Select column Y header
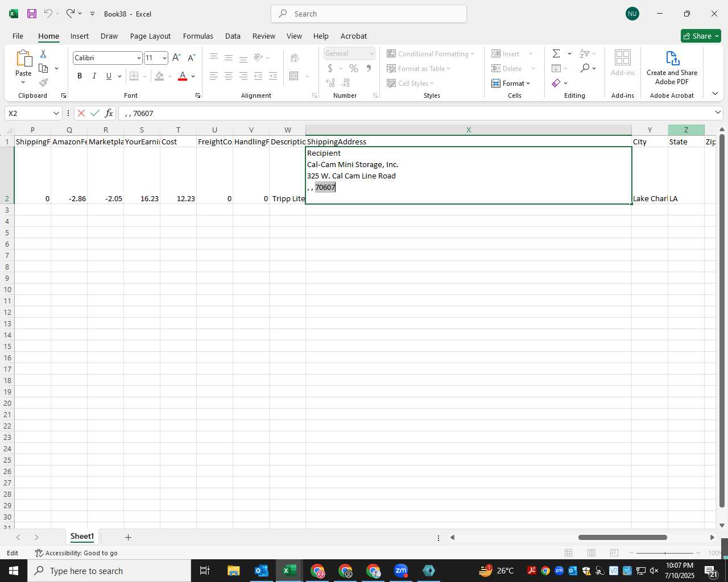 (x=650, y=130)
